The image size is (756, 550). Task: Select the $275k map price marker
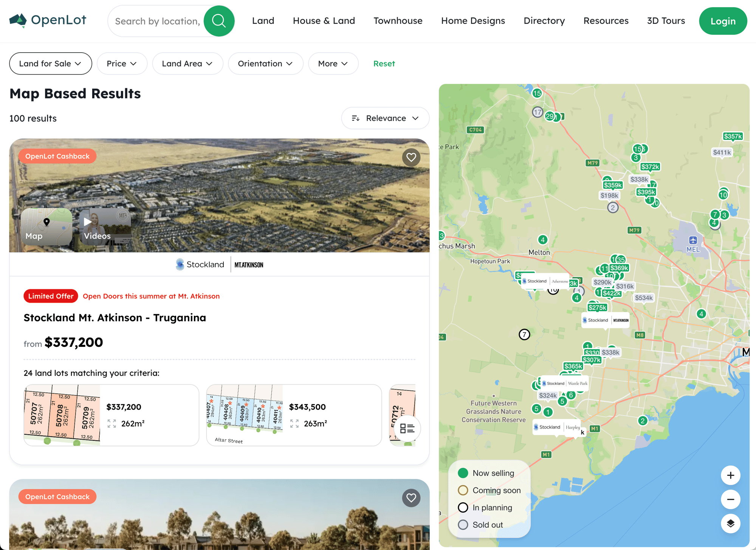tap(597, 308)
